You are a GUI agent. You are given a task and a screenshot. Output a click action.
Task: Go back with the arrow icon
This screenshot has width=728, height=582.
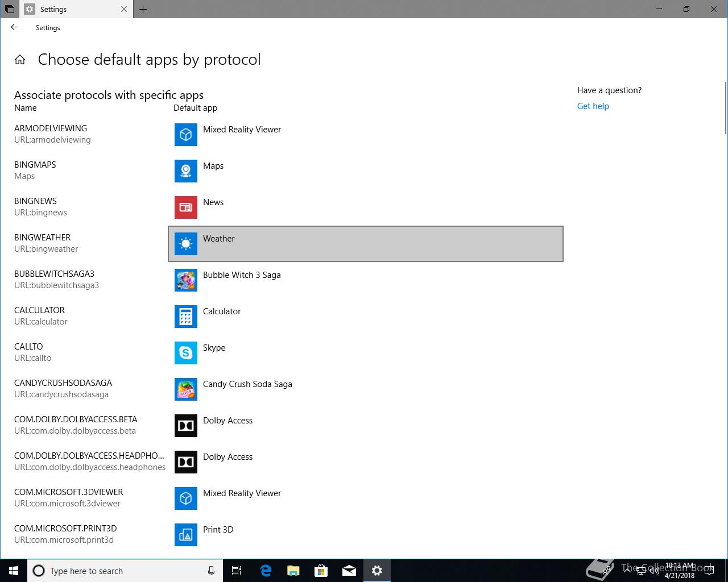coord(14,27)
